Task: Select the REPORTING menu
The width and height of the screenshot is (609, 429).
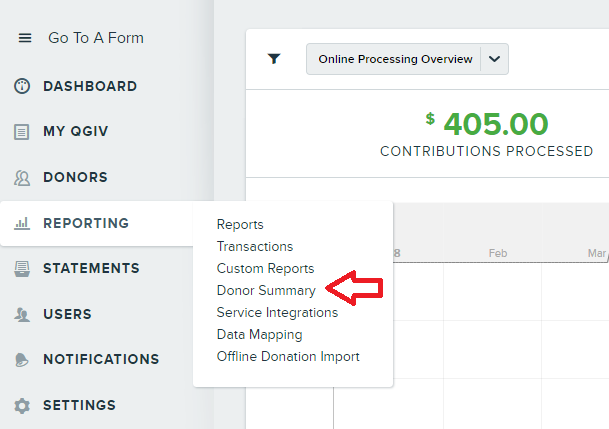Action: point(86,224)
